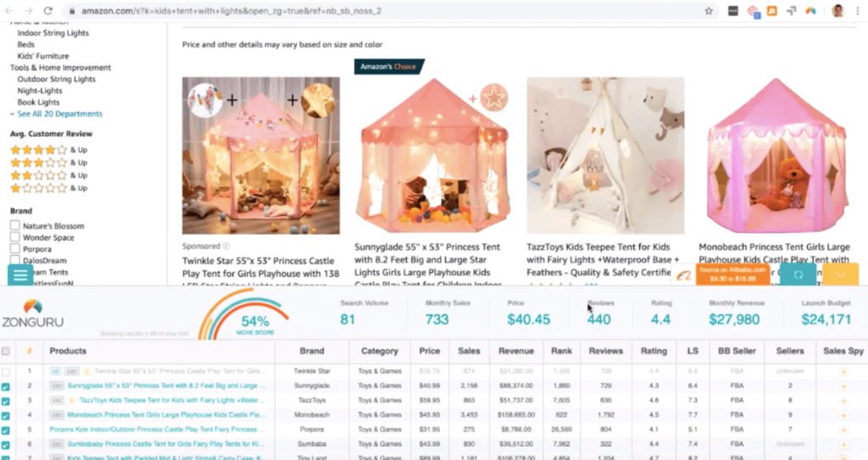Sort table by Reviews column header
This screenshot has height=460, width=868.
(x=605, y=351)
